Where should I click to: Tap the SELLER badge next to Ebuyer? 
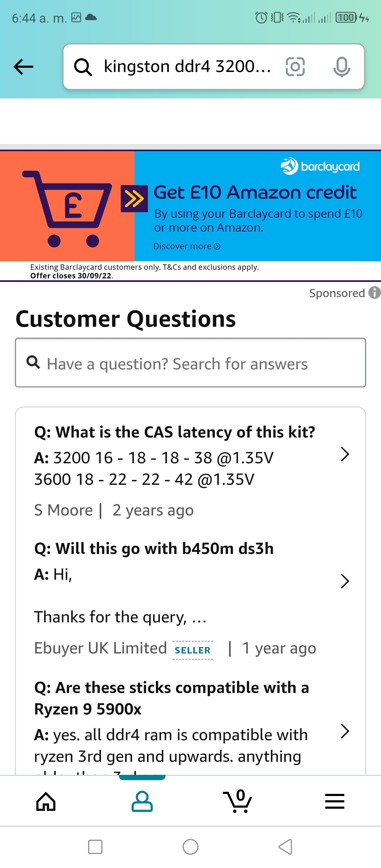[x=193, y=650]
